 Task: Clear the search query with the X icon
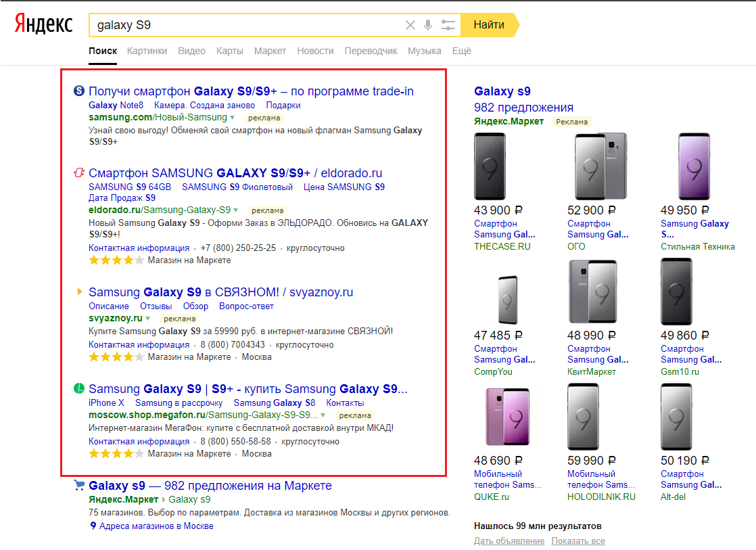(410, 25)
